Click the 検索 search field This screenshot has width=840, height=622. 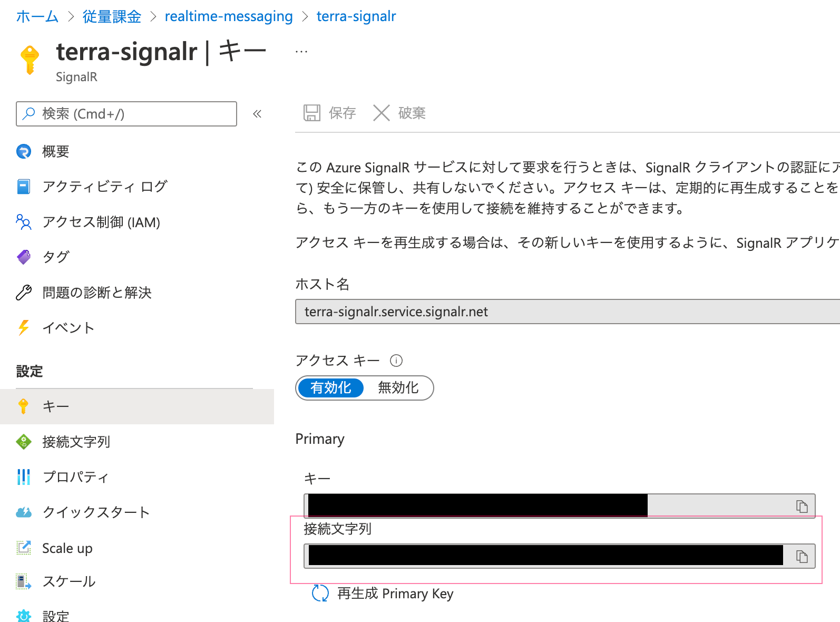tap(126, 113)
